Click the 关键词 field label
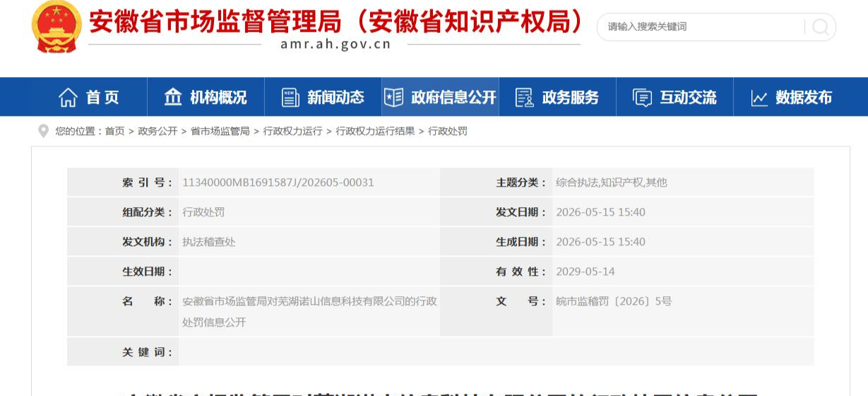This screenshot has width=868, height=396. (x=148, y=352)
